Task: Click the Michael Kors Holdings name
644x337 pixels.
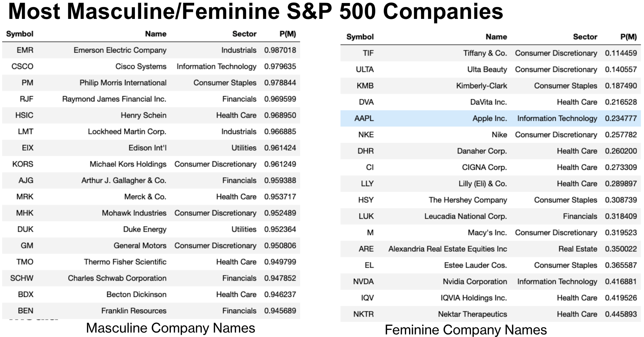Action: pos(128,164)
